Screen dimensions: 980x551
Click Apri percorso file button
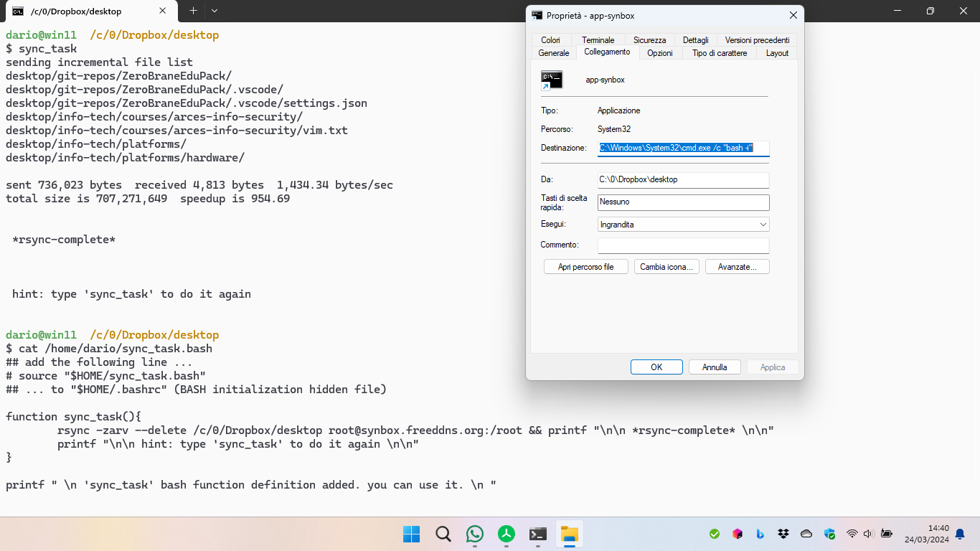pos(586,267)
